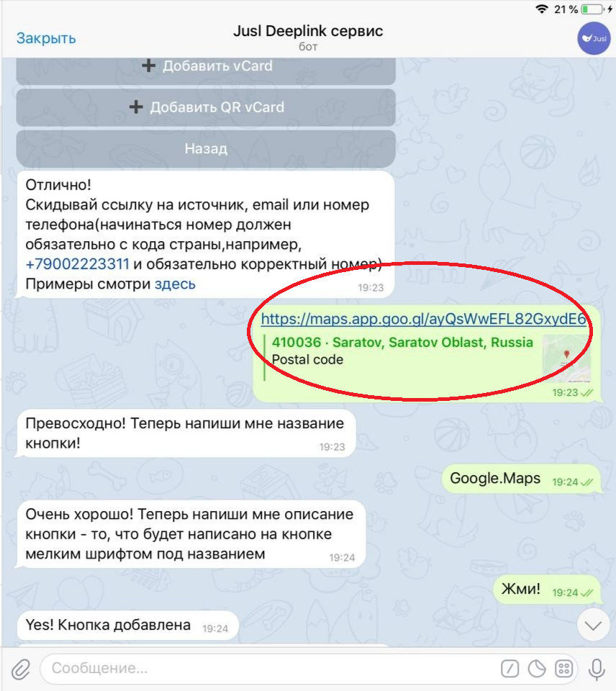Follow the здесь examples link
616x691 pixels.
[175, 284]
